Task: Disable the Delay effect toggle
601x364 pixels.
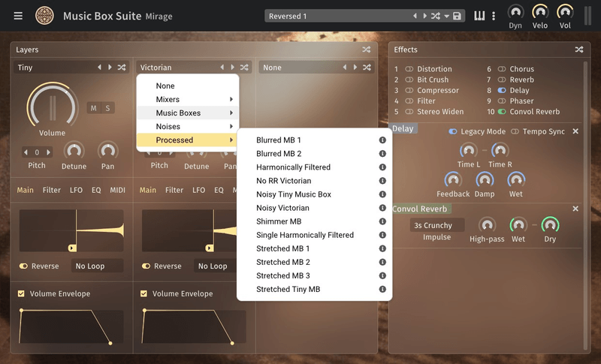Action: [x=502, y=90]
